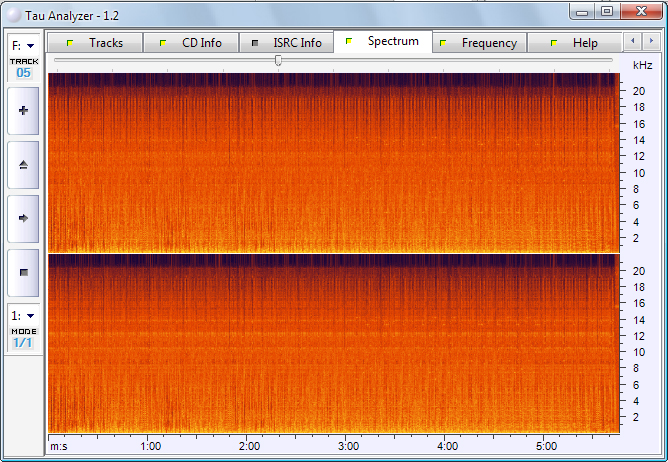Screen dimensions: 668x462
Task: Click the right arrow analyze button
Action: [x=23, y=217]
